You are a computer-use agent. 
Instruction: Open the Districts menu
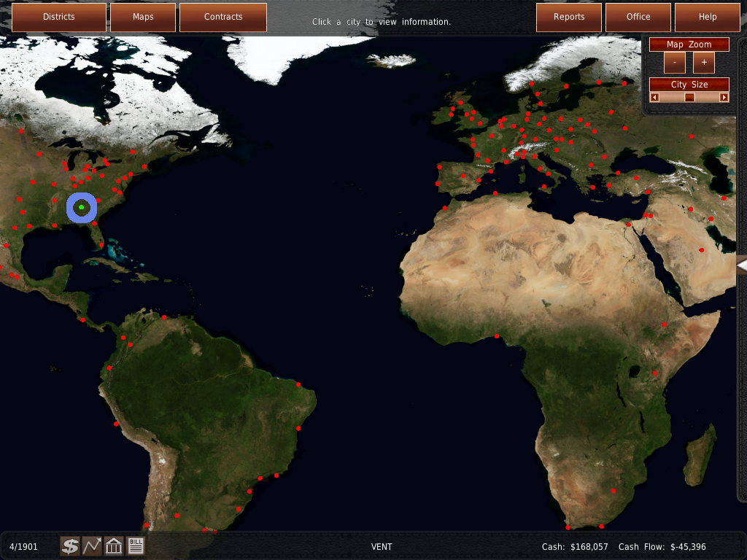tap(59, 17)
